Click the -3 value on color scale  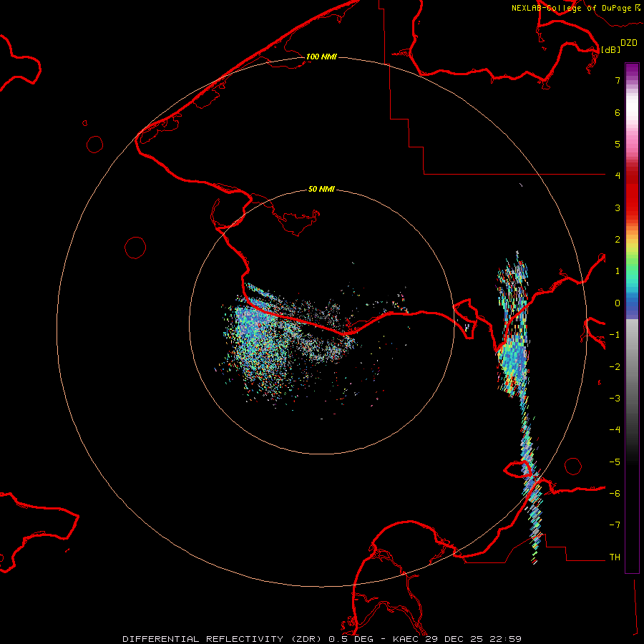(615, 398)
